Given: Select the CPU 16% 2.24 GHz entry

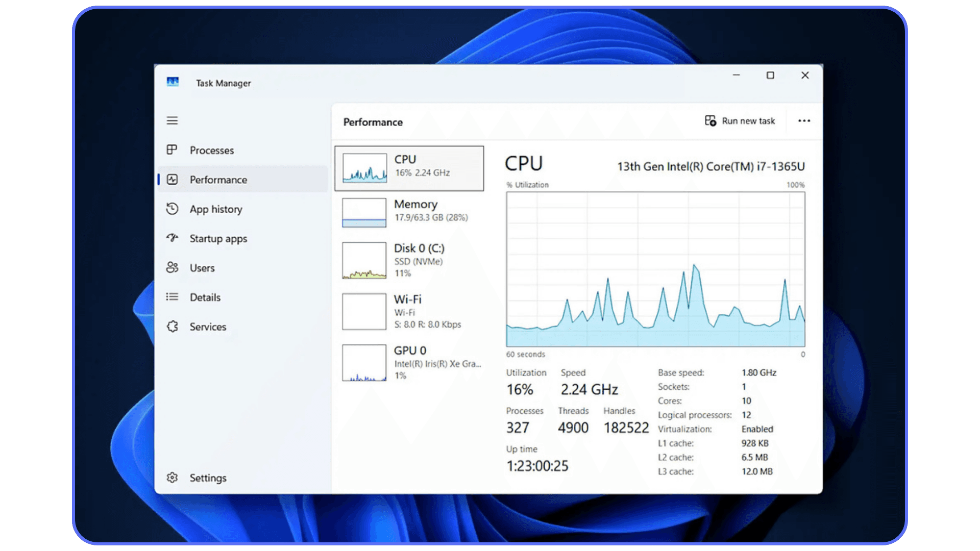Looking at the screenshot, I should tap(409, 168).
